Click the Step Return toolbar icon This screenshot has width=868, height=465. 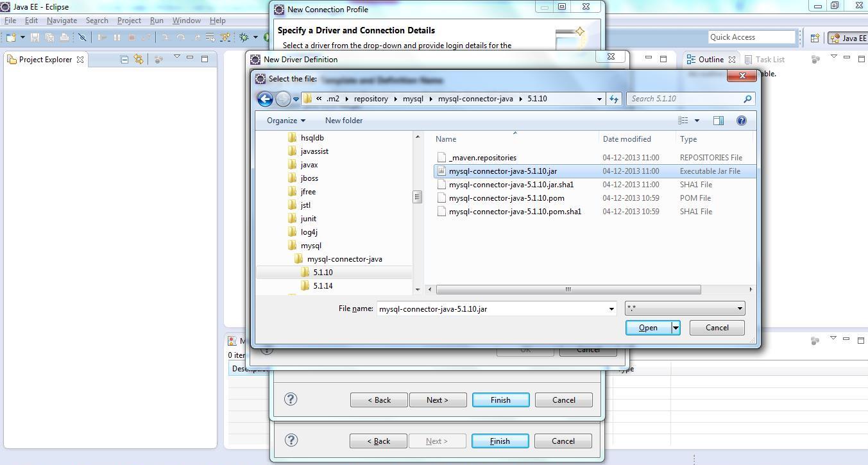196,37
